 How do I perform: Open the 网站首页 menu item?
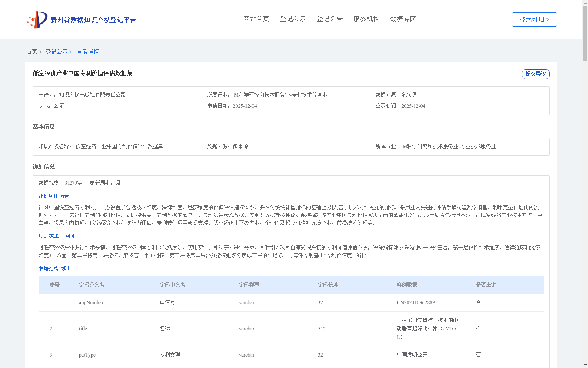(256, 19)
